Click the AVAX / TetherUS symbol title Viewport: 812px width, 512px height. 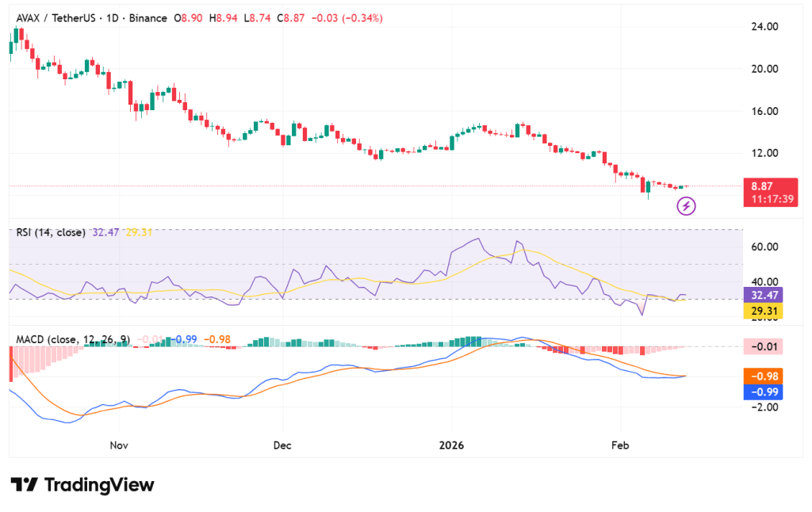coord(56,18)
